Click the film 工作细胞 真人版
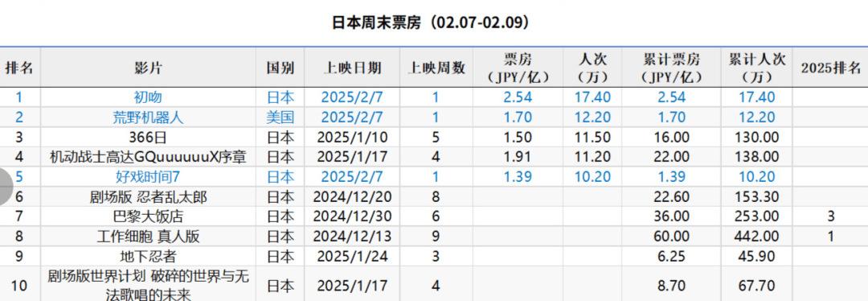 pos(148,237)
